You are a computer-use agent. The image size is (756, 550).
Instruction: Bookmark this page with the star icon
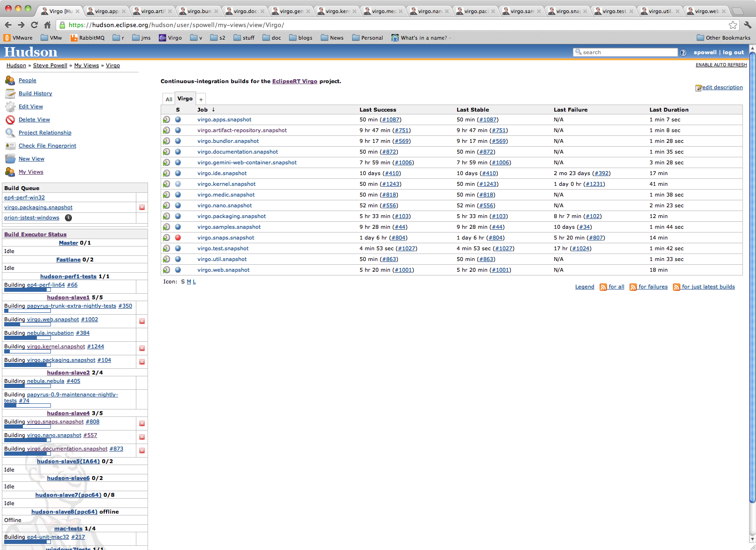coord(733,25)
